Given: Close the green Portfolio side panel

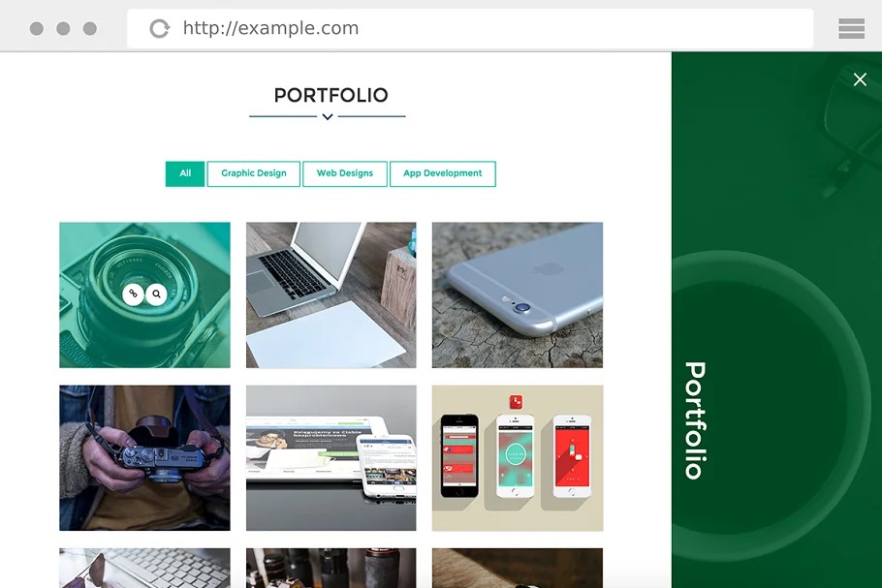Looking at the screenshot, I should (860, 79).
